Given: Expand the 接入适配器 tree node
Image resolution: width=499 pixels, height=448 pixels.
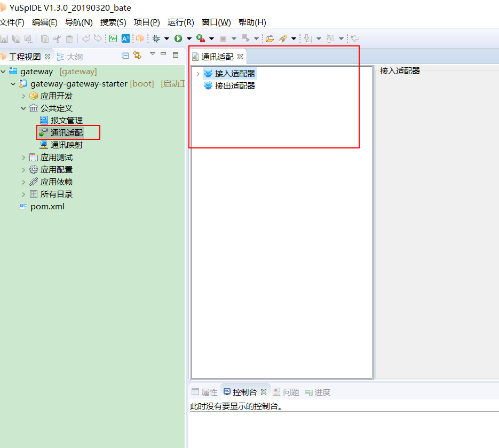Looking at the screenshot, I should tap(198, 74).
